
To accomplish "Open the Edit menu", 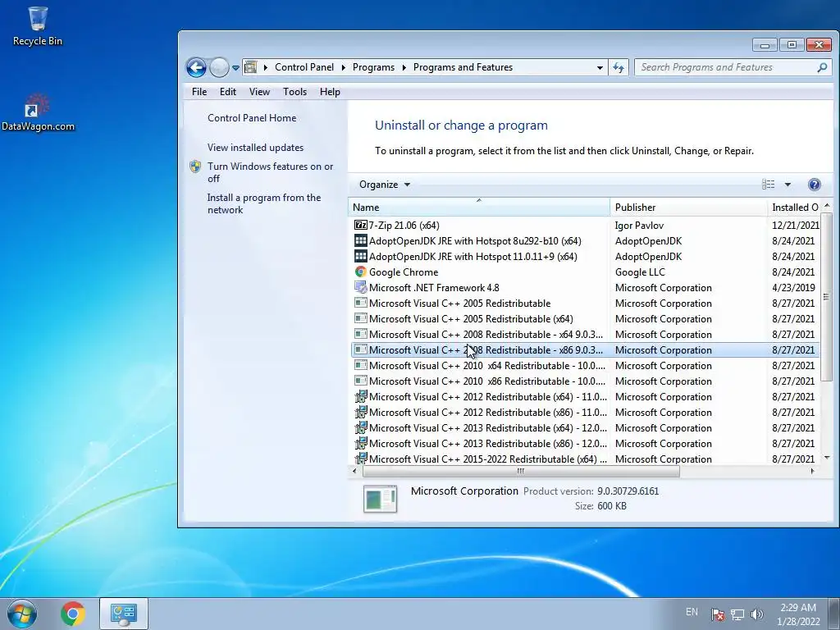I will pos(228,92).
